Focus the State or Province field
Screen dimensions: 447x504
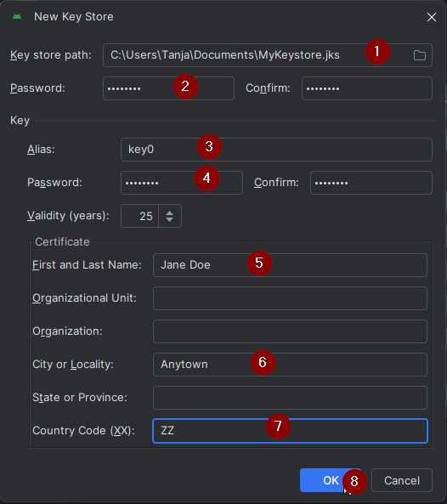point(290,398)
